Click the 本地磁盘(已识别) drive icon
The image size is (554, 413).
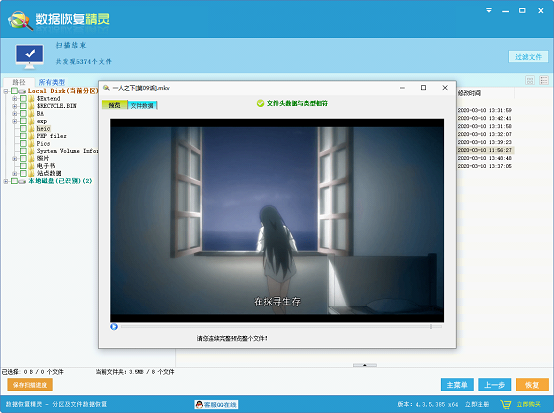click(x=22, y=181)
